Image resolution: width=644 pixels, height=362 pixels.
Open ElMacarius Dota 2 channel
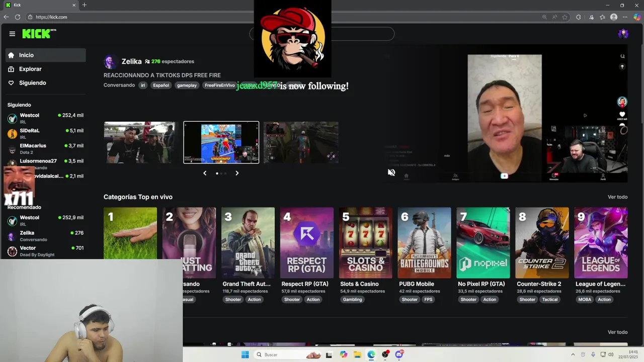pyautogui.click(x=45, y=148)
